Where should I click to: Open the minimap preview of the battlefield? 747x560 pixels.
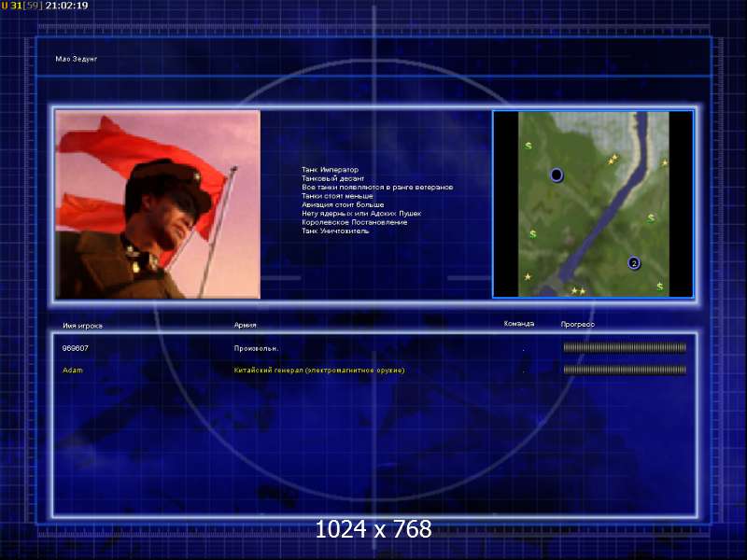pyautogui.click(x=593, y=203)
